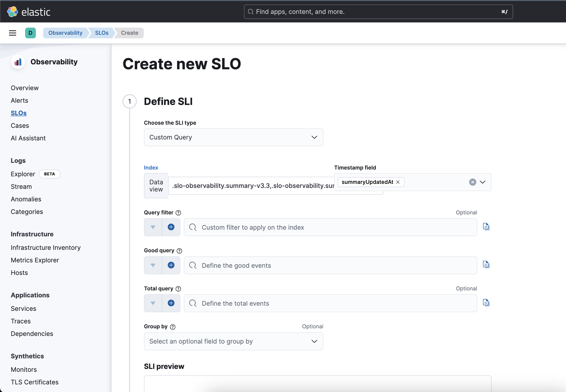Go to Overview in sidebar
566x392 pixels.
[25, 88]
